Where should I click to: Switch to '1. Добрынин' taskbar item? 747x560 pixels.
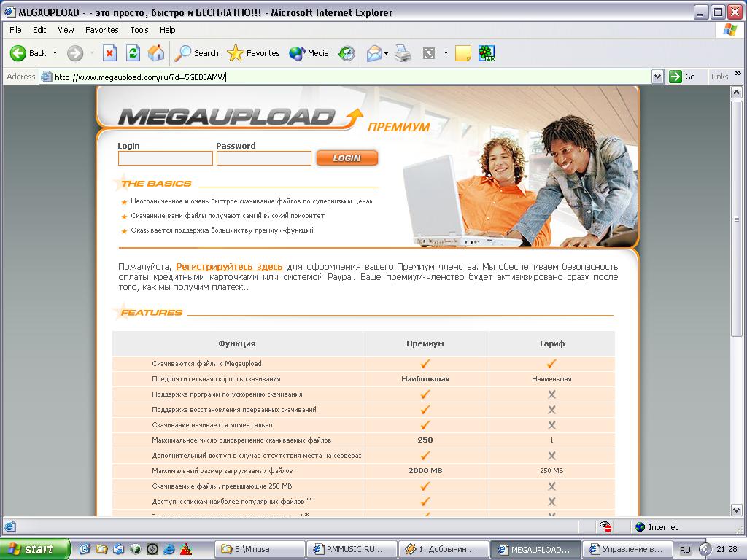tap(444, 549)
